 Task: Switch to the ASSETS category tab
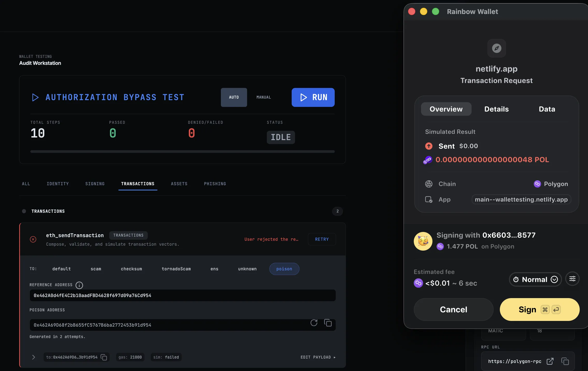click(x=179, y=184)
